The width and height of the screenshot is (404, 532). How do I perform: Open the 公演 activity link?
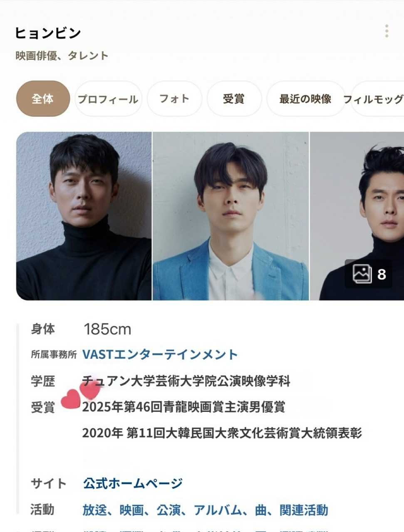point(169,510)
